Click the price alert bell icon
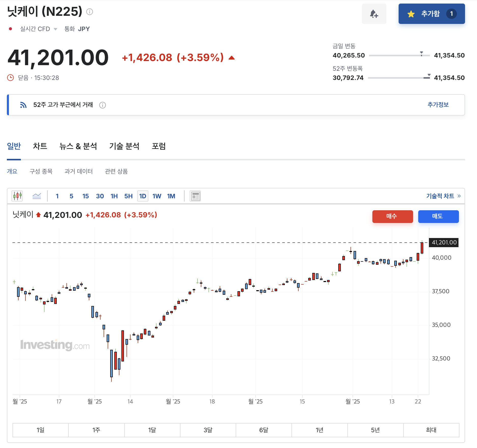477x448 pixels. 374,14
